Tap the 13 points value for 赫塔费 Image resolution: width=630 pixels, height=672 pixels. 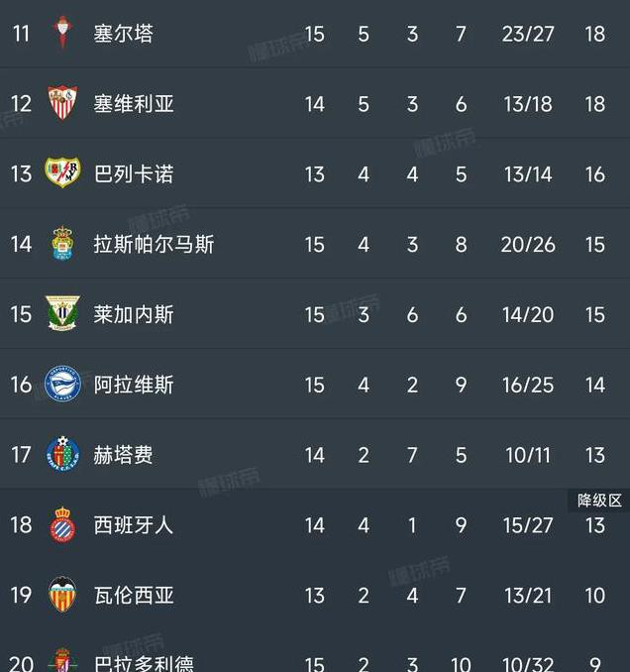point(595,455)
